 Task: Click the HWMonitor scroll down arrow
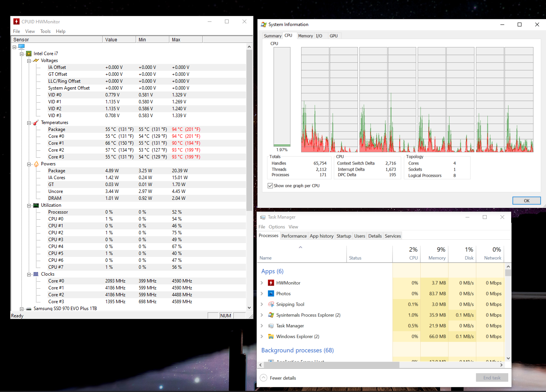point(249,308)
